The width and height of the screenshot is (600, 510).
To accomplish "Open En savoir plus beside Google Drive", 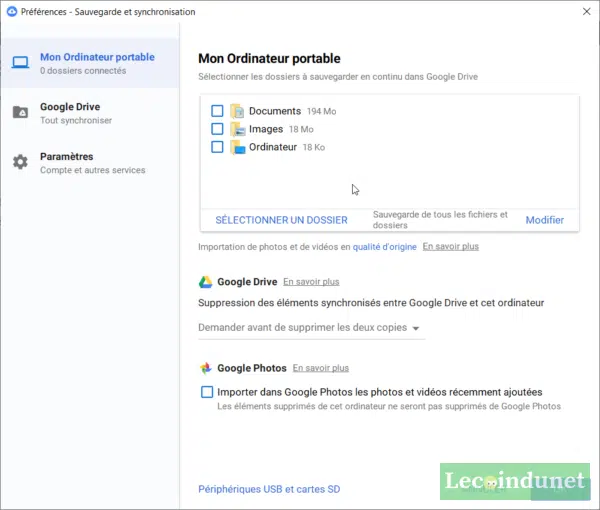I will (x=311, y=282).
